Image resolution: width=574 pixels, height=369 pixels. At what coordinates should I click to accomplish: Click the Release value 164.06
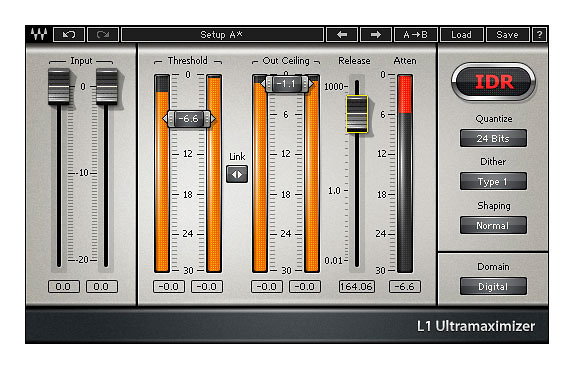pyautogui.click(x=357, y=286)
